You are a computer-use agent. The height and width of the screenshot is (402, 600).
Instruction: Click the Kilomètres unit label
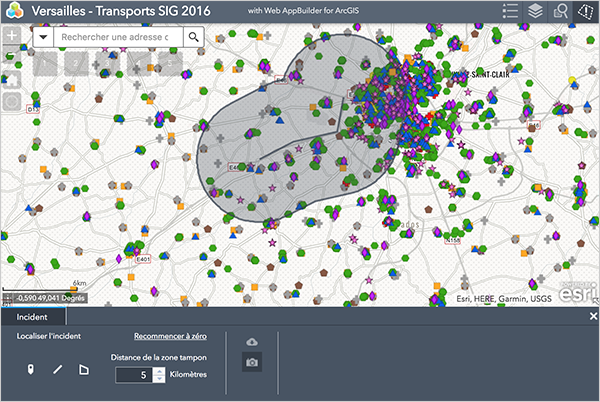pos(188,374)
